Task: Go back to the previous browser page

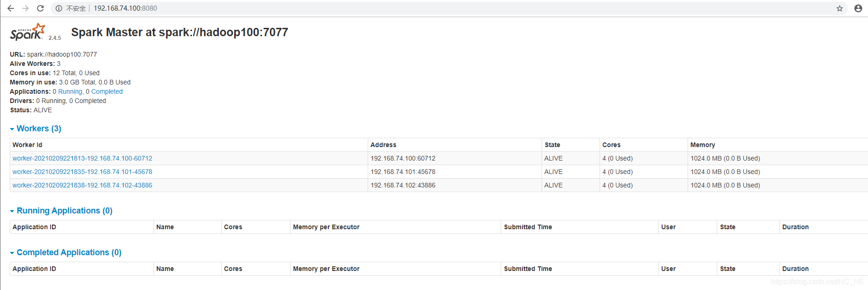Action: click(11, 8)
